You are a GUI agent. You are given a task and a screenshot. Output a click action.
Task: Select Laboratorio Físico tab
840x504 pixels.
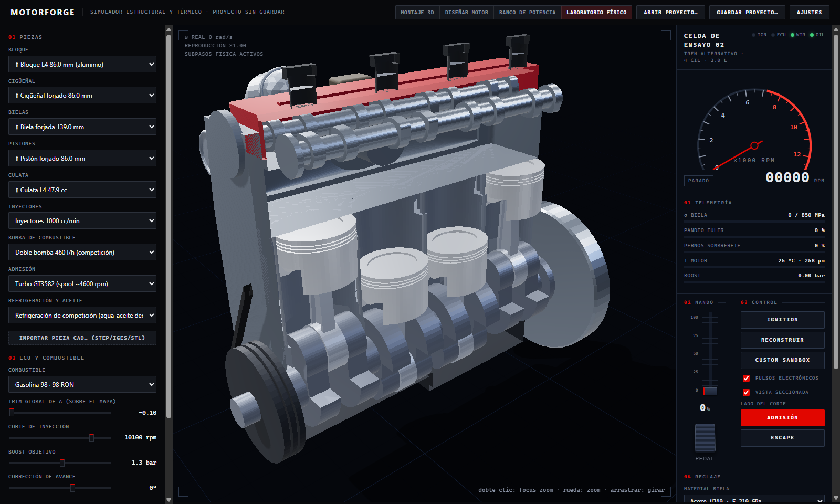coord(596,12)
